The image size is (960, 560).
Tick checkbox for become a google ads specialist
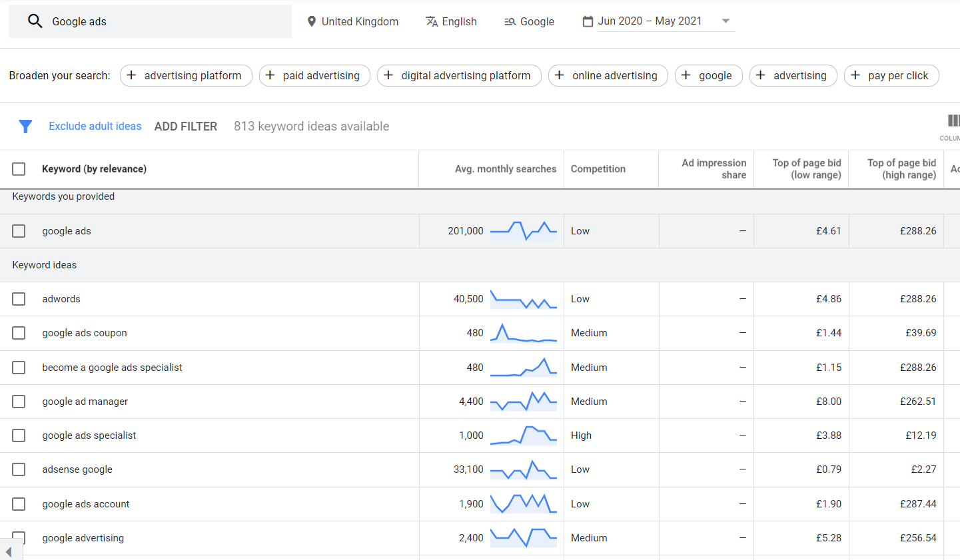click(x=19, y=368)
